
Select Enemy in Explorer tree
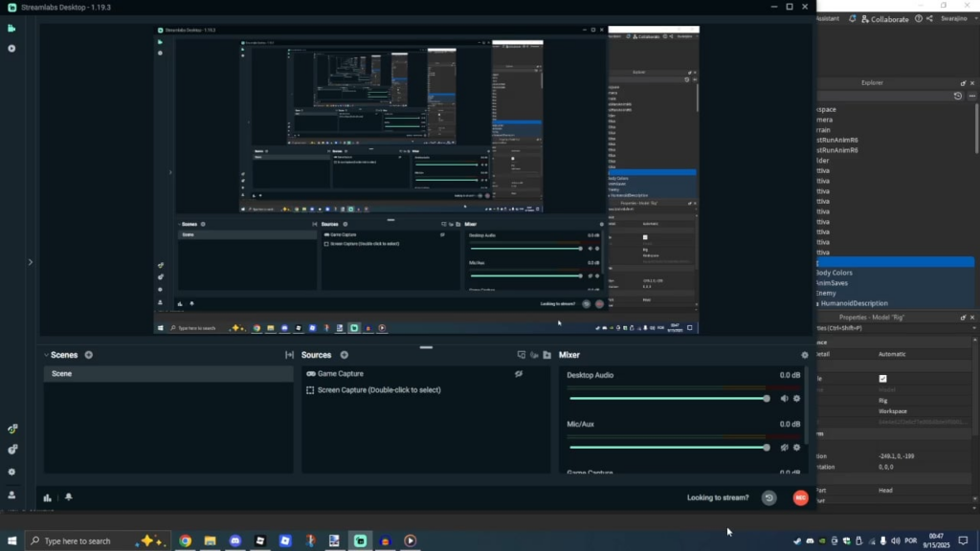[826, 293]
